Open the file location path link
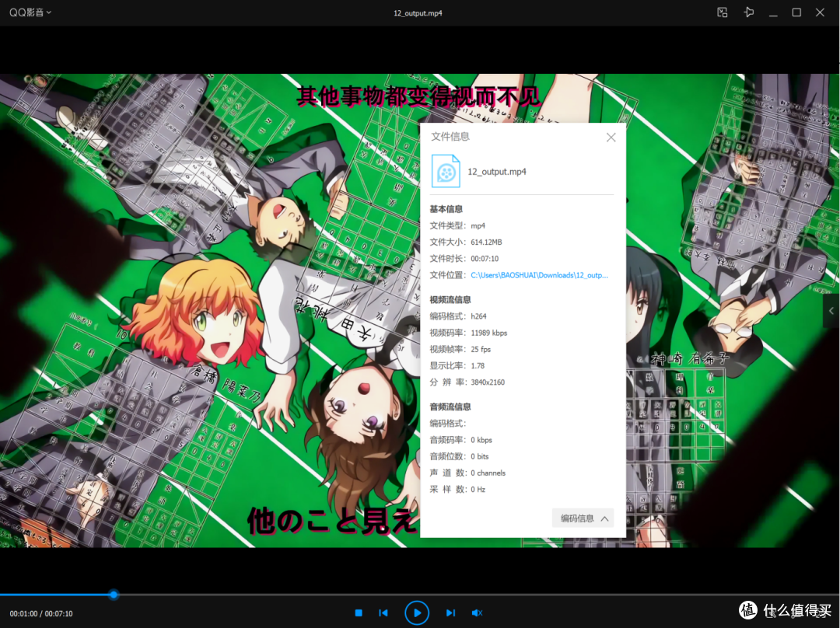This screenshot has width=840, height=628. 539,275
